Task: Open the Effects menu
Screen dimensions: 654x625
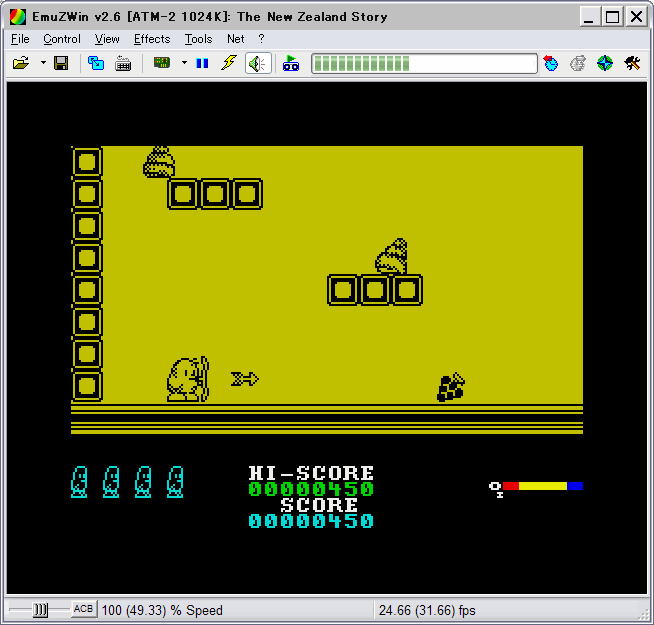Action: (x=152, y=39)
